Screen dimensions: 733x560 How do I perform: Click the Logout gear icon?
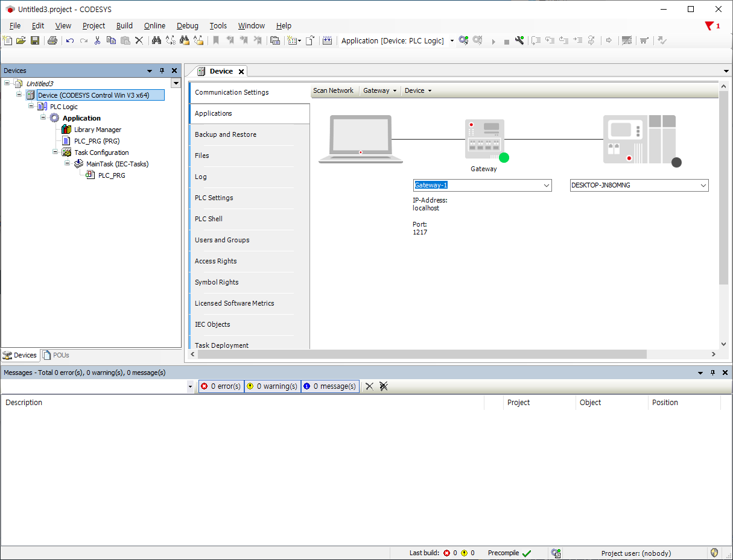(477, 40)
